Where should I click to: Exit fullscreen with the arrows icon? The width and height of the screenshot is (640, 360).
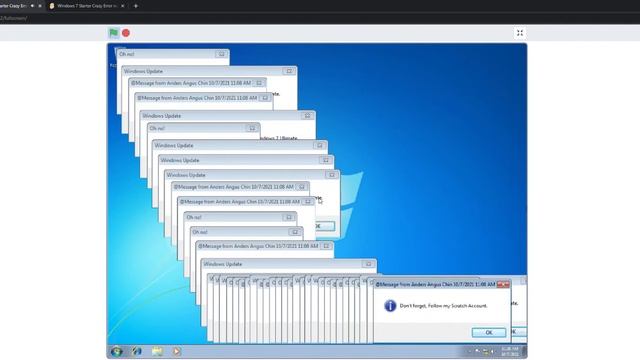[520, 33]
